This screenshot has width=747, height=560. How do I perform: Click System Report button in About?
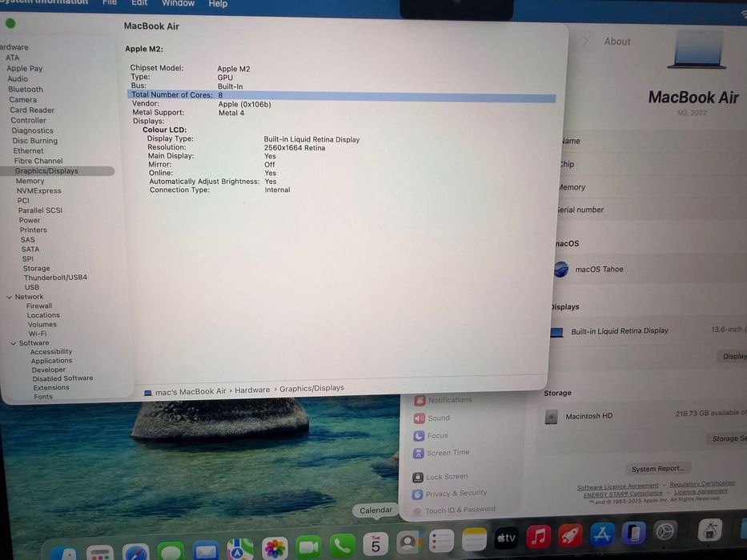[658, 469]
